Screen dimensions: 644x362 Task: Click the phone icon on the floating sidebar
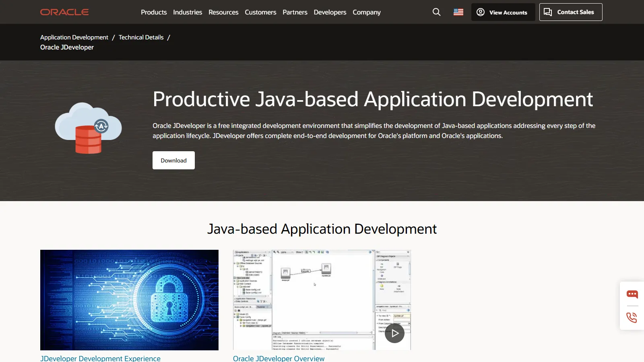click(632, 318)
